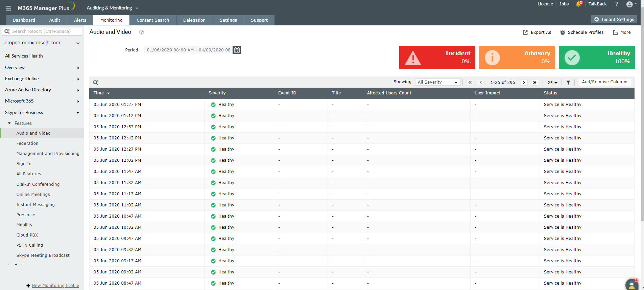Open the ompqa.onmicrosoft.com tenant dropdown

click(x=42, y=43)
